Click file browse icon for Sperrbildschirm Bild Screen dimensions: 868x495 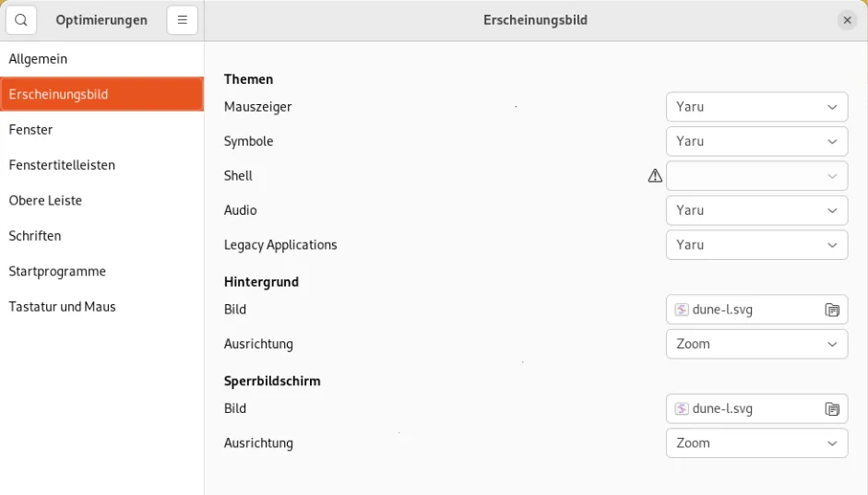click(832, 409)
